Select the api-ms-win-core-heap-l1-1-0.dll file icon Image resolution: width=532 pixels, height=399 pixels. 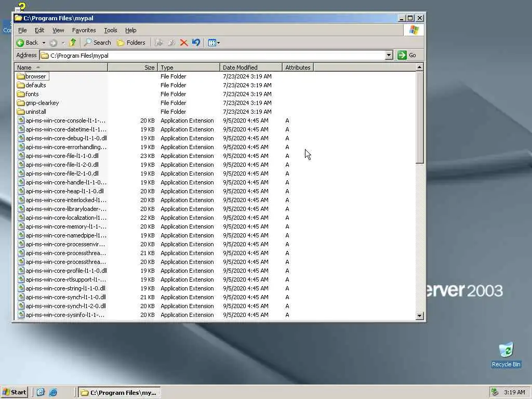21,191
